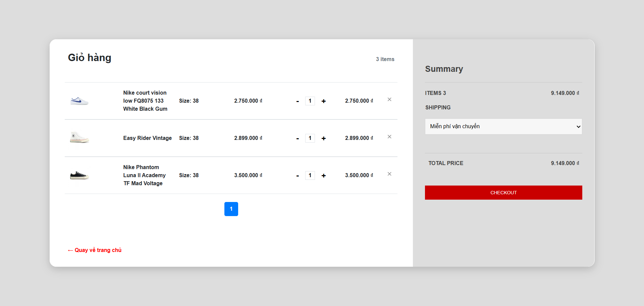Click quantity field of Easy Rider Vintage
The image size is (644, 306).
pos(310,138)
